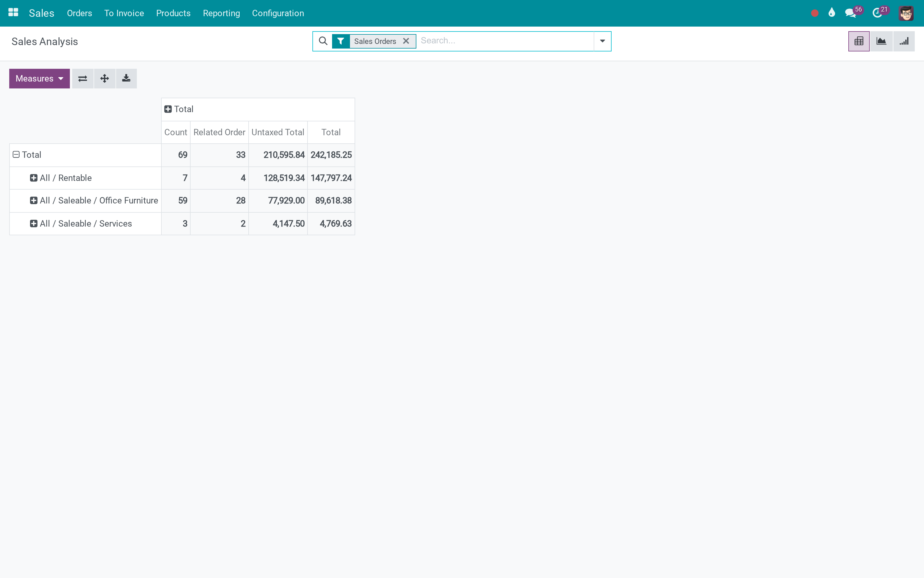Sort by the Untaxed Total column header
The width and height of the screenshot is (924, 578).
click(x=278, y=132)
